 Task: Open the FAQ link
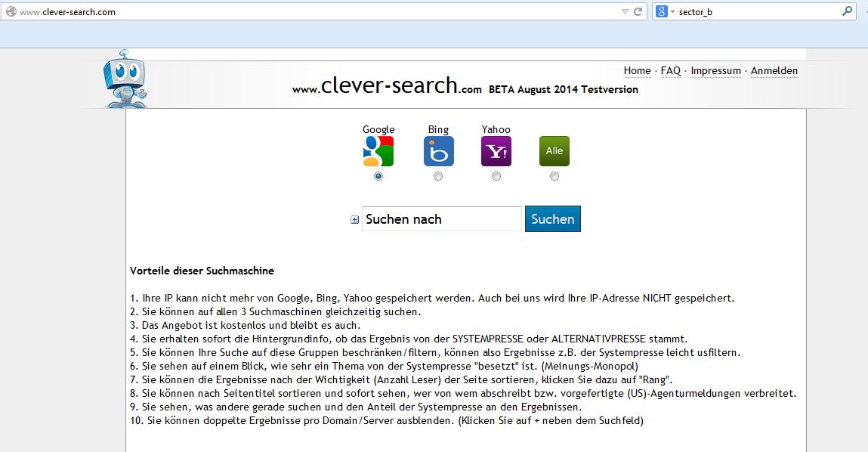click(670, 70)
